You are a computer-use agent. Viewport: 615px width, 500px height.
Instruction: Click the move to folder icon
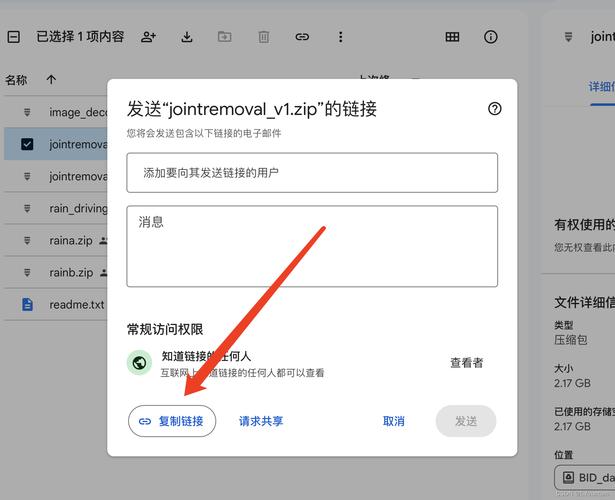point(225,37)
